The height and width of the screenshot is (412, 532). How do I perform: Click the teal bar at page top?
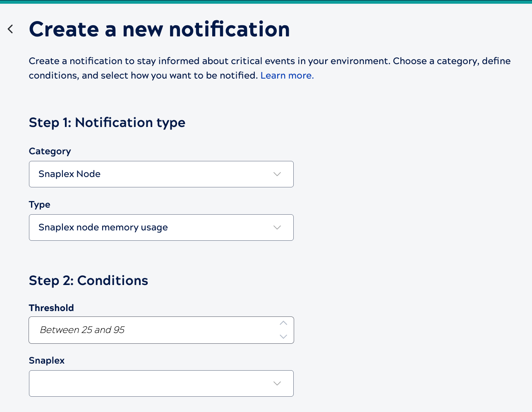[x=266, y=2]
